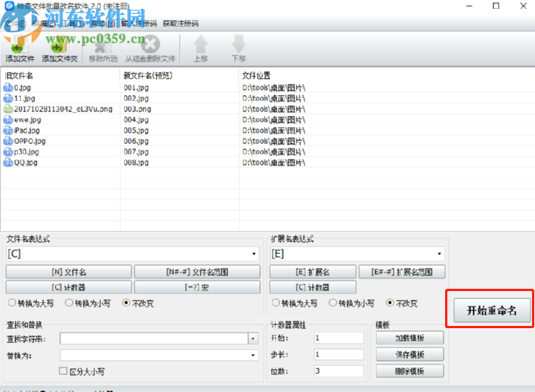Click the new name cell 001.jpg
535x392 pixels.
click(x=136, y=88)
